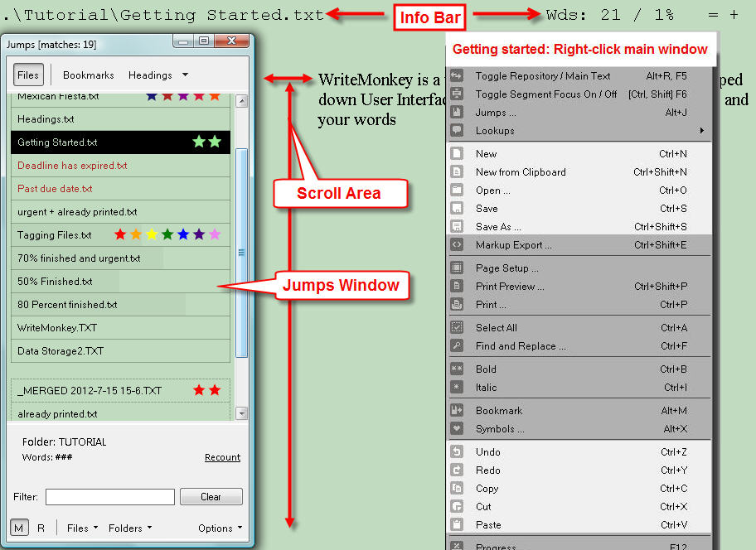Click the New from Clipboard icon
The width and height of the screenshot is (756, 550).
pos(457,172)
